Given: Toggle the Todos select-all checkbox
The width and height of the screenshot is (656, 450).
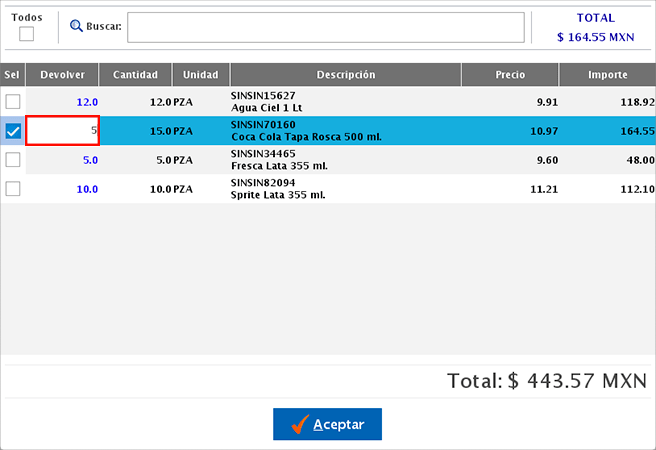Looking at the screenshot, I should 26,34.
